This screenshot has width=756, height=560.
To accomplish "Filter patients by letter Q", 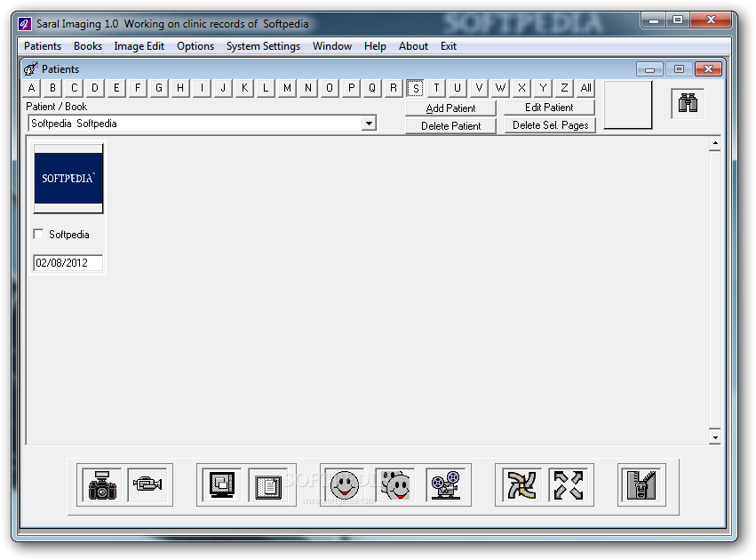I will click(372, 88).
